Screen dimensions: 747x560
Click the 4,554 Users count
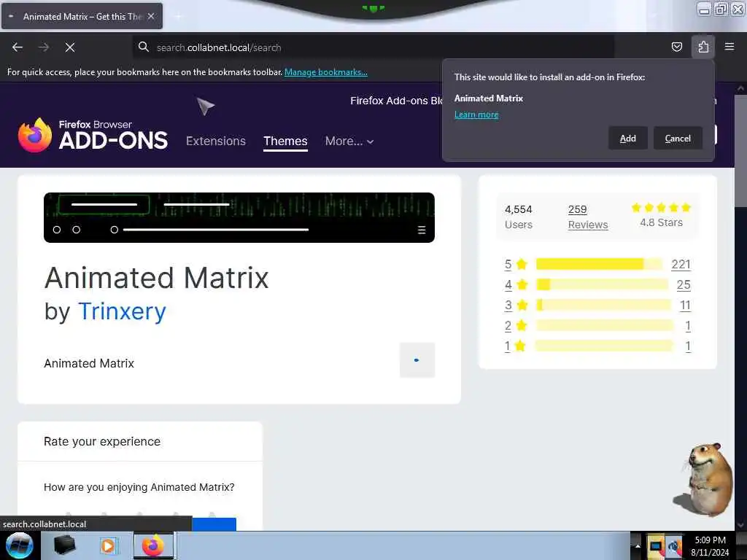[519, 217]
